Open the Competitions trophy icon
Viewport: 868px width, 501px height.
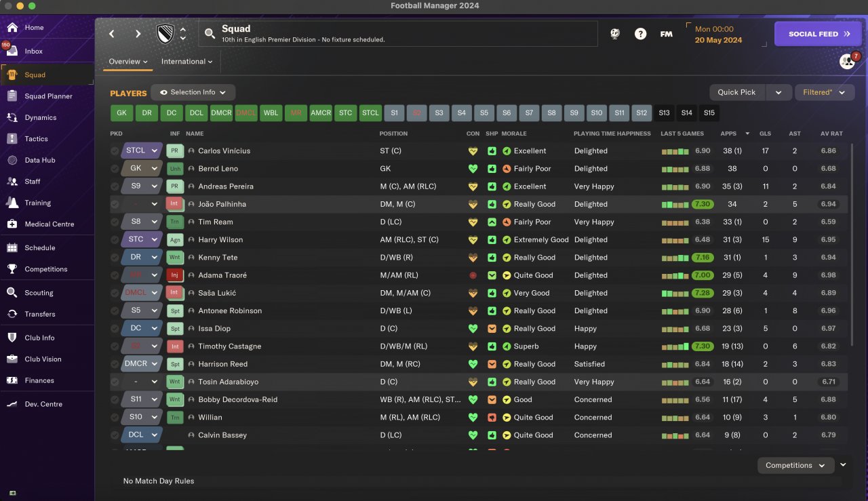pos(12,269)
